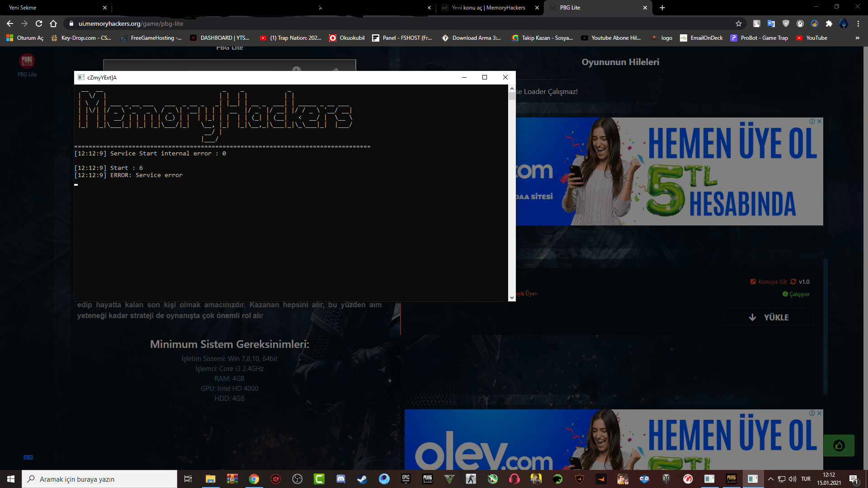Open the Windows Start menu
Viewport: 868px width, 488px height.
tap(11, 479)
